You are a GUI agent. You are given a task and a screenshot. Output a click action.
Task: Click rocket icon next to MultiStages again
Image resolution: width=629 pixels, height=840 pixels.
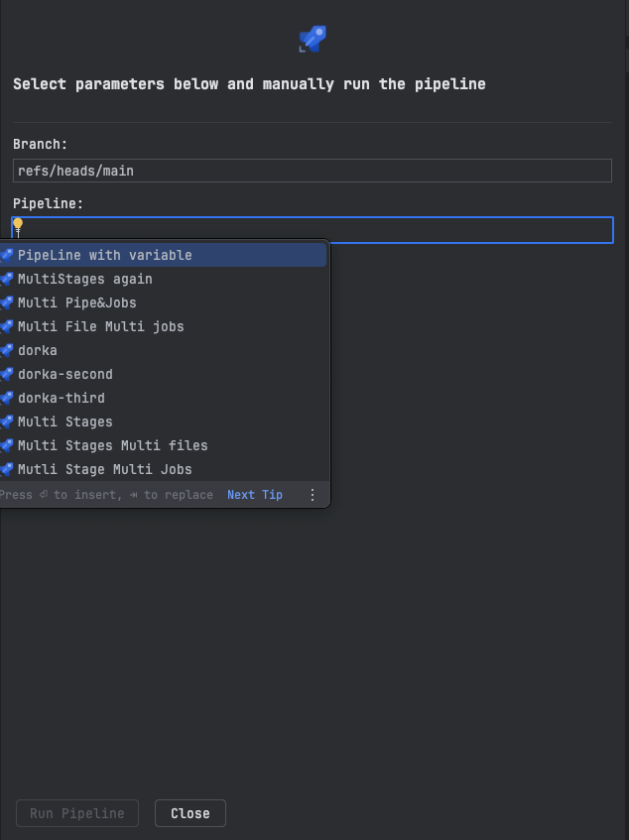point(6,279)
